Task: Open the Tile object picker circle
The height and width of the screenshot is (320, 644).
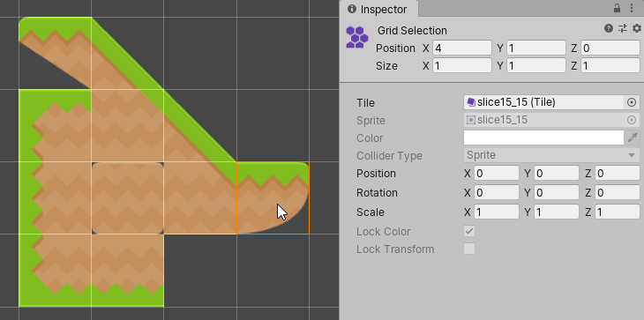Action: point(632,102)
